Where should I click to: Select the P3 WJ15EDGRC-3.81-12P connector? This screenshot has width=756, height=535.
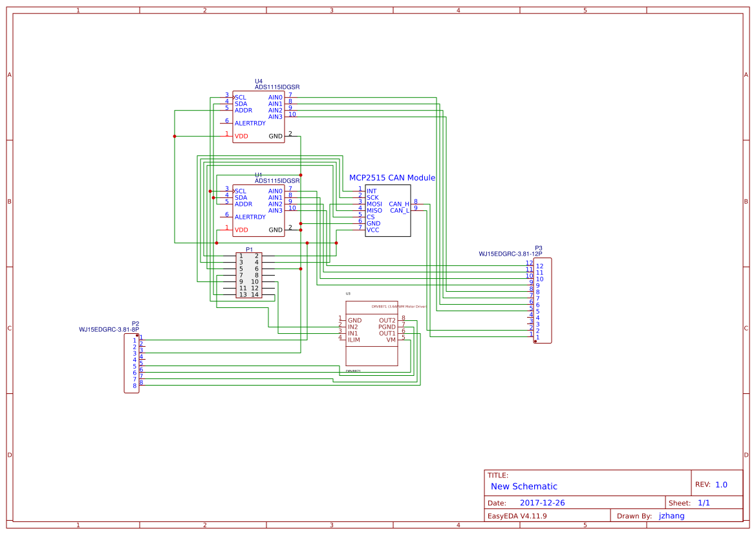click(542, 300)
